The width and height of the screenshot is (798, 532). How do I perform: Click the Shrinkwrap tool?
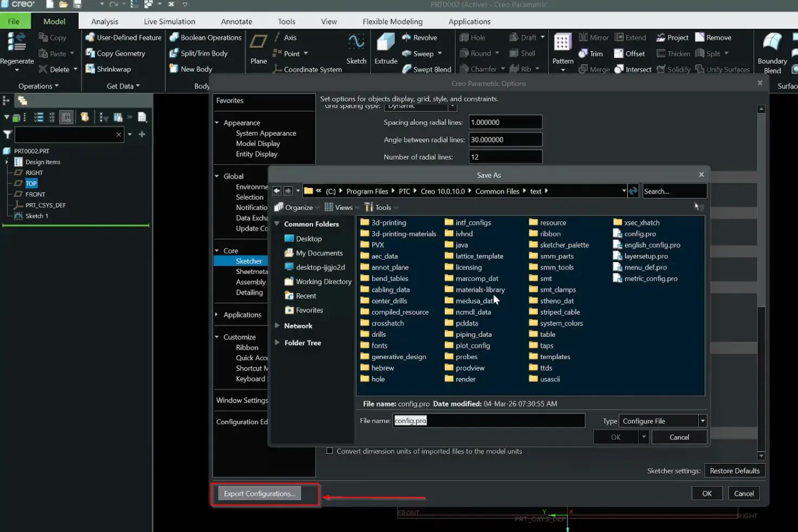click(108, 69)
